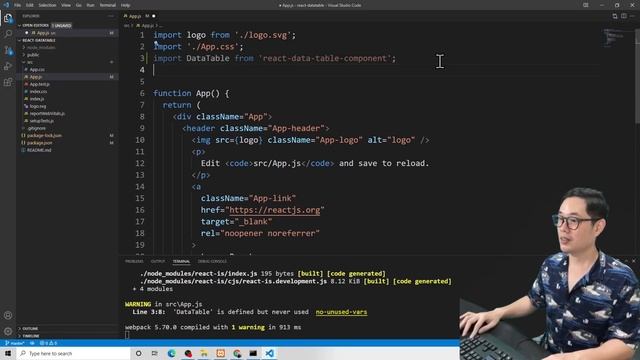Screen dimensions: 640x360
Task: Open the Windows Start menu
Action: coord(8,353)
